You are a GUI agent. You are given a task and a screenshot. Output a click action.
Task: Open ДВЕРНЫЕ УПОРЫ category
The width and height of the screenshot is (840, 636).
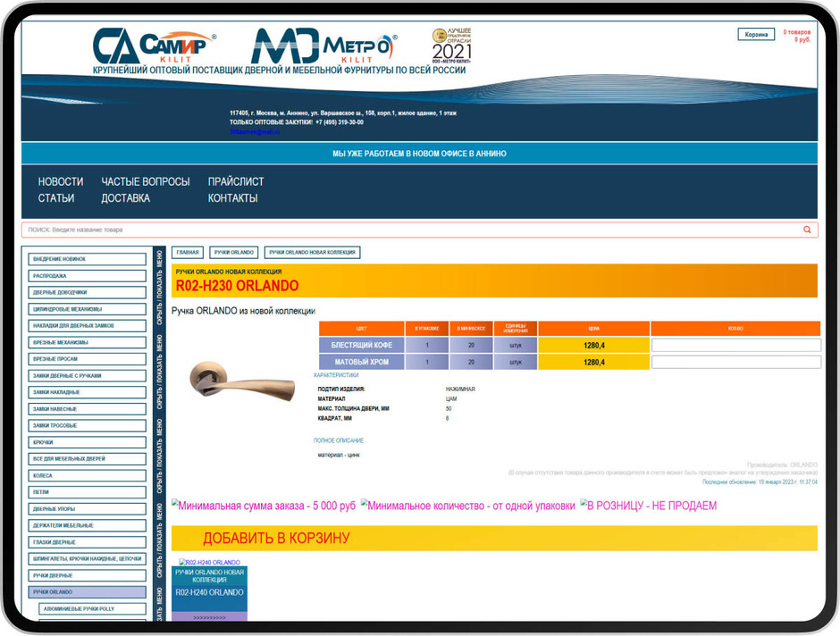click(87, 509)
